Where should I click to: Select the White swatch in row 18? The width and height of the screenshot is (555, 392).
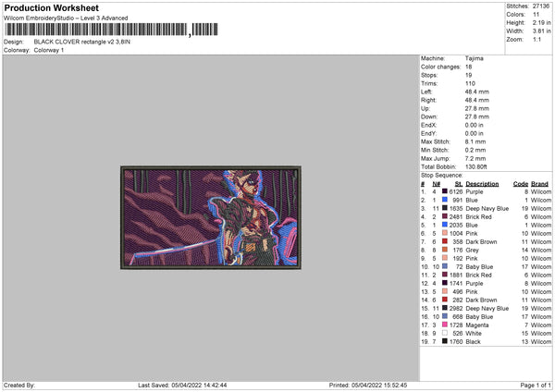pos(445,333)
